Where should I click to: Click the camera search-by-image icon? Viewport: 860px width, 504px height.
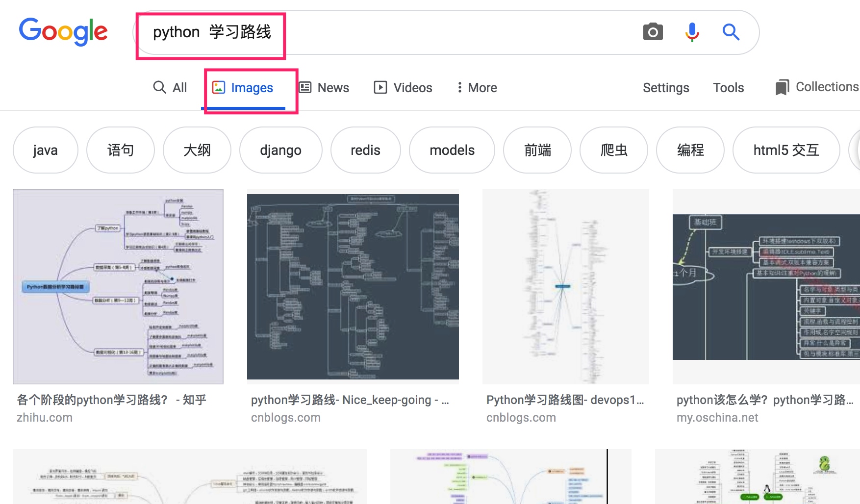point(653,32)
